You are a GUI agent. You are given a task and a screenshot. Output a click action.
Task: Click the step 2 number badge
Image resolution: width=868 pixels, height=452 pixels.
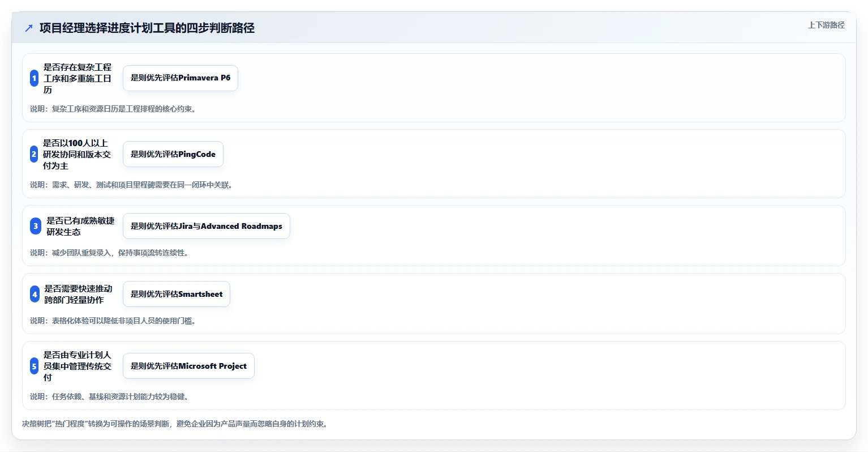34,154
